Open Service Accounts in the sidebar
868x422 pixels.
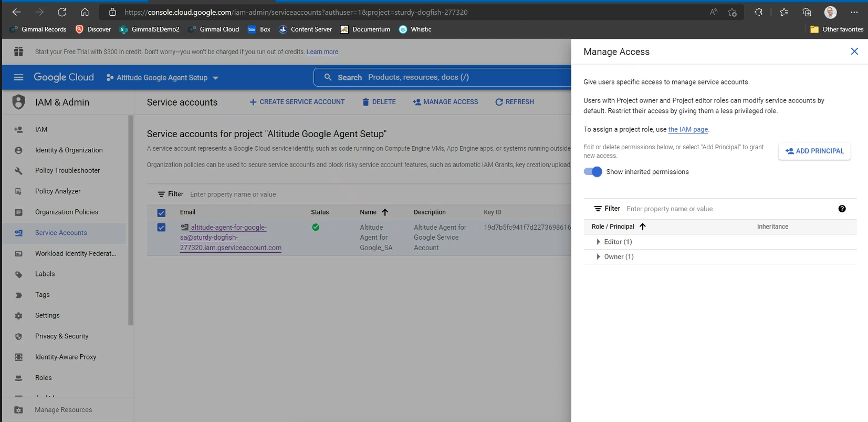click(61, 233)
